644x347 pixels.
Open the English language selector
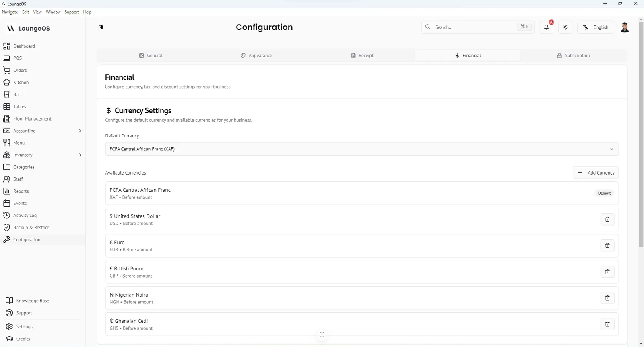(x=596, y=27)
